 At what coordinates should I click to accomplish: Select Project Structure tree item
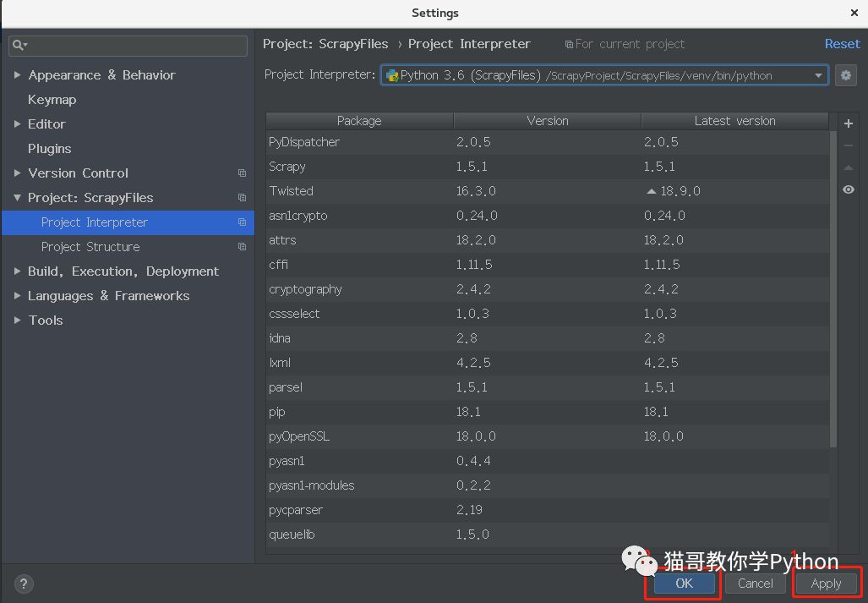(128, 247)
